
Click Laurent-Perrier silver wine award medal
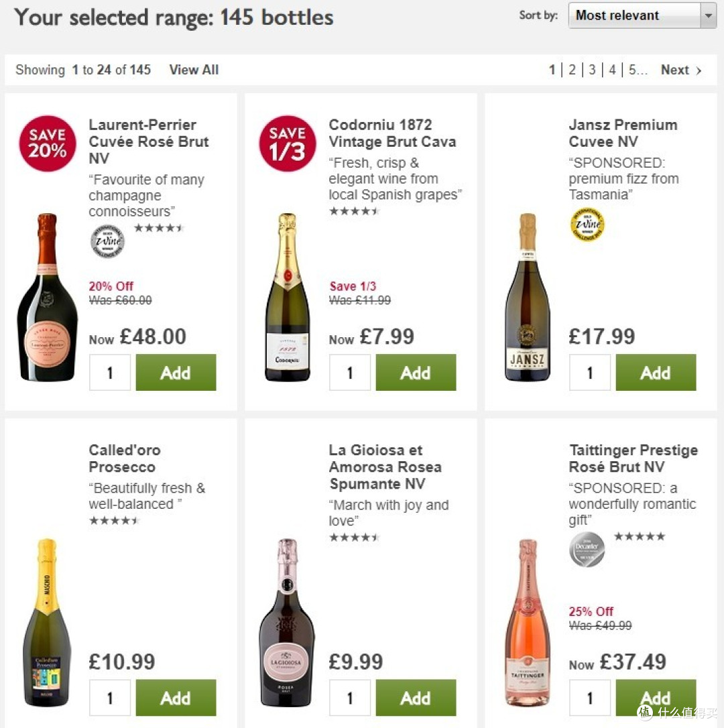tap(107, 241)
